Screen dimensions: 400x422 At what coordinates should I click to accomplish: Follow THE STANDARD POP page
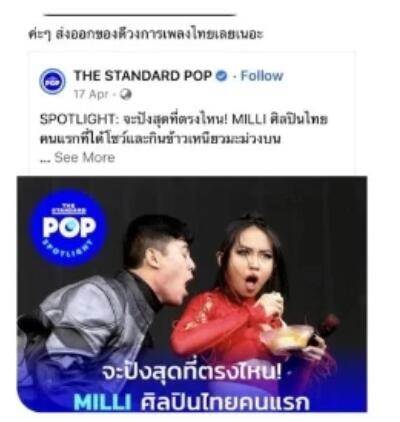tap(262, 76)
